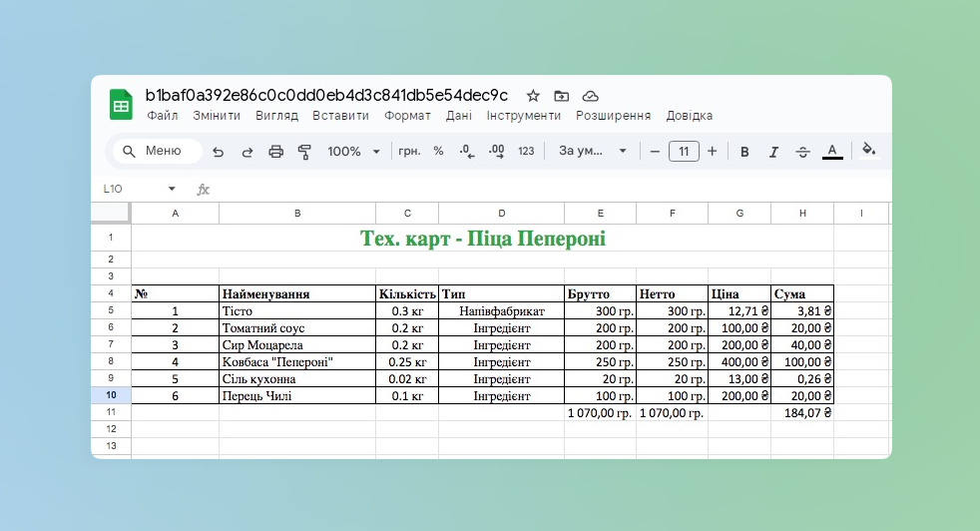Click the move to folder icon
Viewport: 980px width, 531px height.
(x=561, y=96)
